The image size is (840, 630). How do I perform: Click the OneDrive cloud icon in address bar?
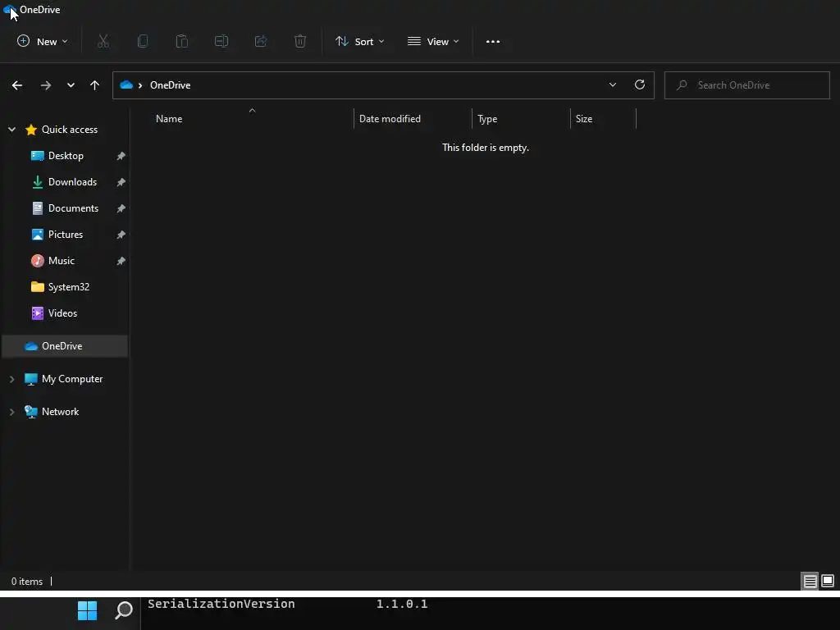click(x=126, y=84)
